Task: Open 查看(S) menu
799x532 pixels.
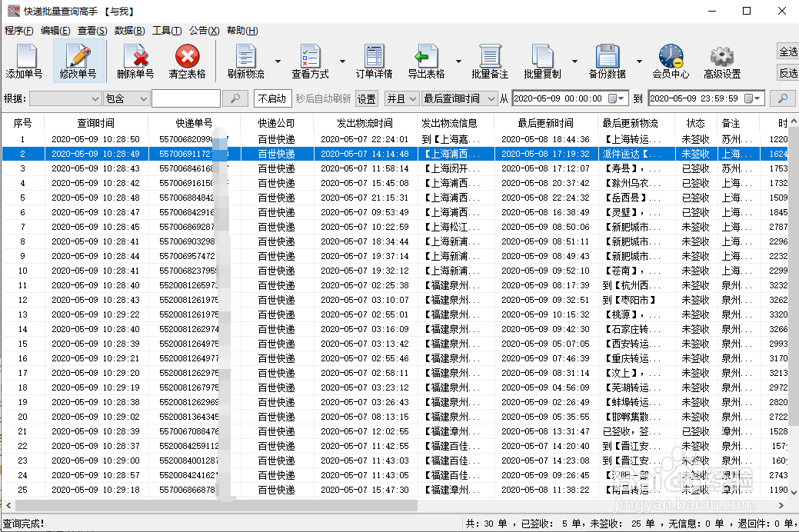Action: click(92, 31)
